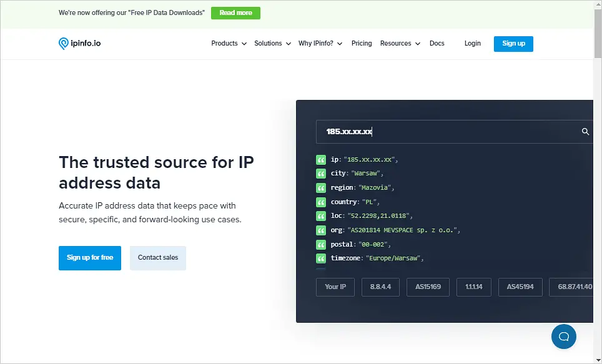This screenshot has height=364, width=602.
Task: Click the Login link
Action: click(x=473, y=43)
